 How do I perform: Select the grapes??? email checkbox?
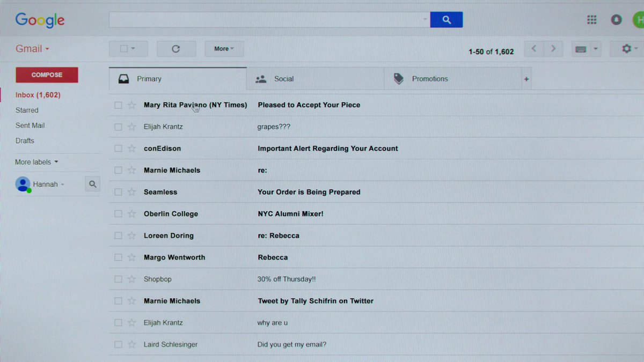pyautogui.click(x=118, y=127)
